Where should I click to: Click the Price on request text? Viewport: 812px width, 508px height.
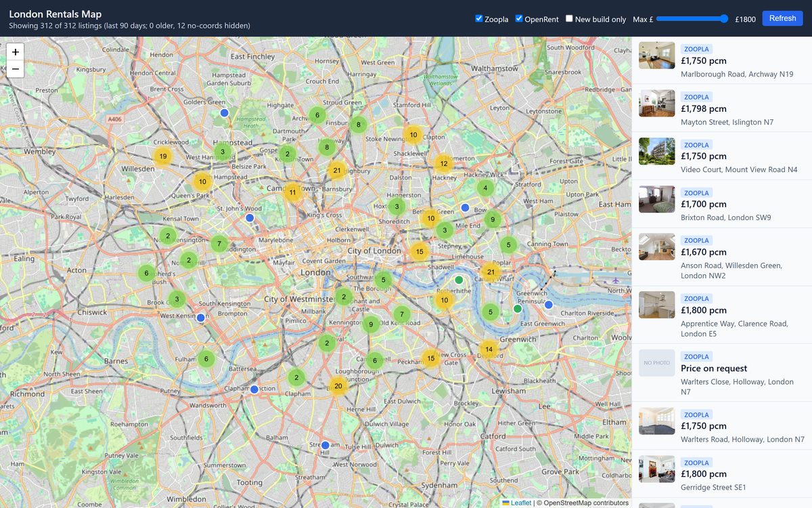click(x=714, y=368)
